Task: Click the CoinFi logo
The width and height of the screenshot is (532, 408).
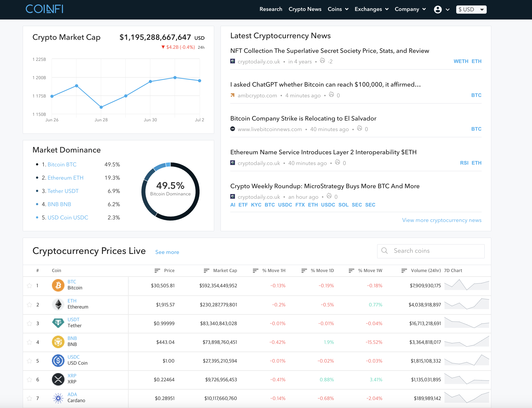Action: coord(45,9)
